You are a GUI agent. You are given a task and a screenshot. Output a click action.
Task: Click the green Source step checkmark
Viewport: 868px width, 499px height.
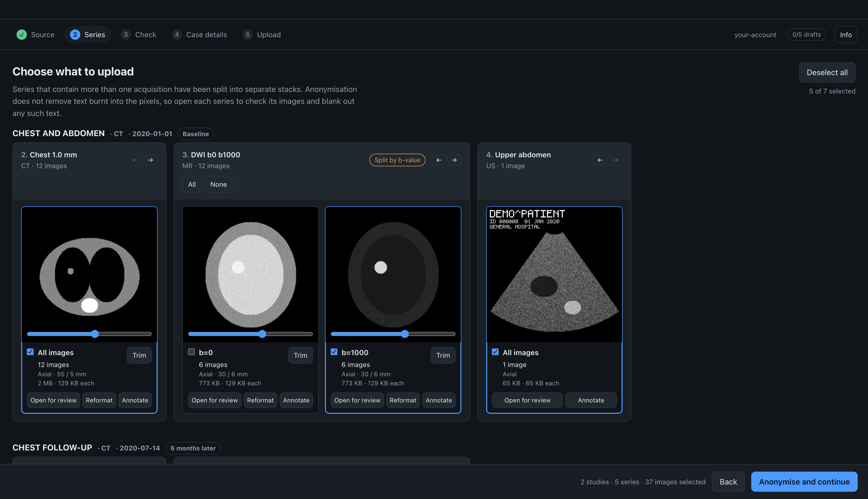click(x=22, y=35)
